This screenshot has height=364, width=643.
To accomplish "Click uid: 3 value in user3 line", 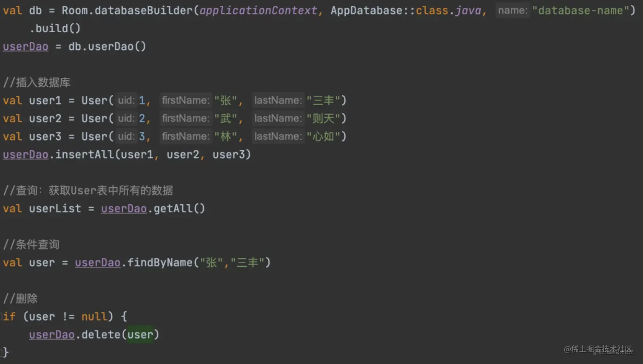I will point(142,136).
